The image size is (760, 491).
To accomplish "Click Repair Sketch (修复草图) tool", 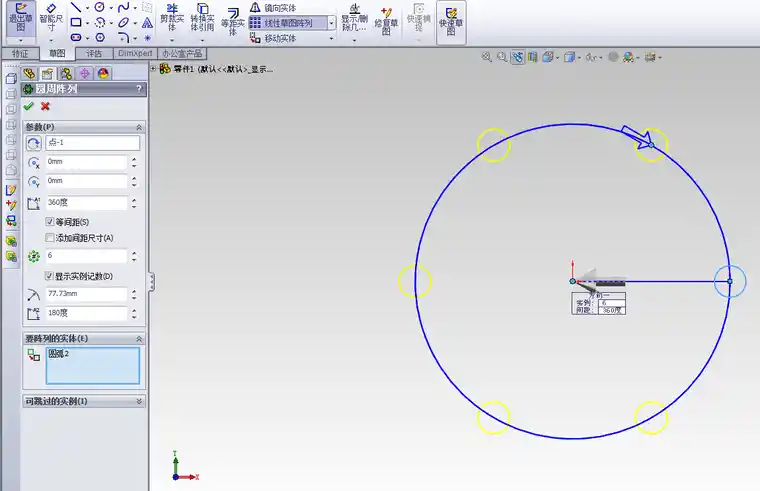I will pyautogui.click(x=386, y=20).
